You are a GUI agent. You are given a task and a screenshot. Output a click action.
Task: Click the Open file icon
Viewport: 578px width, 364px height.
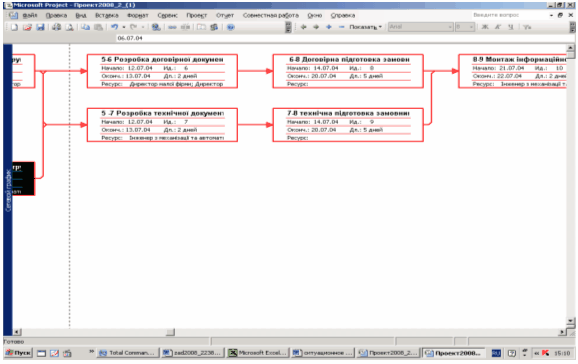click(x=27, y=27)
